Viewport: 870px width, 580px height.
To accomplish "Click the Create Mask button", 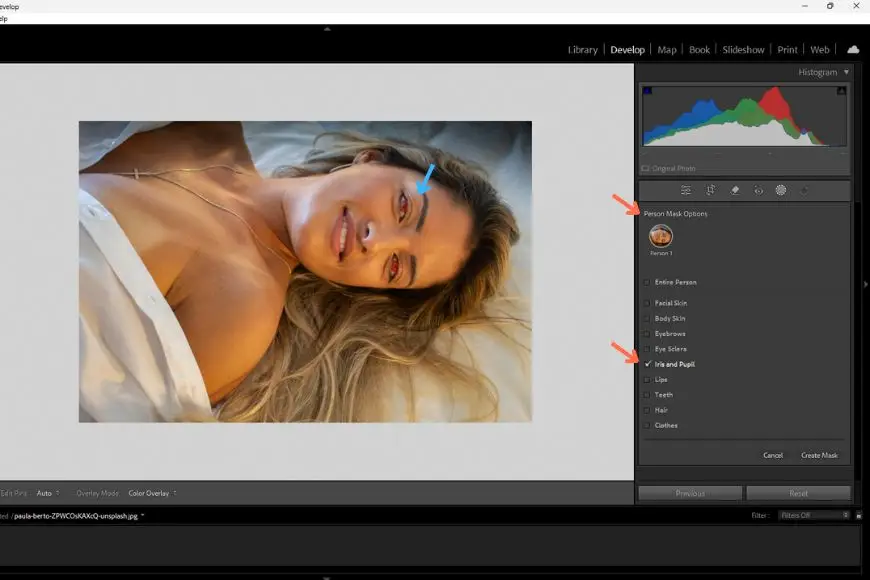I will pos(819,455).
